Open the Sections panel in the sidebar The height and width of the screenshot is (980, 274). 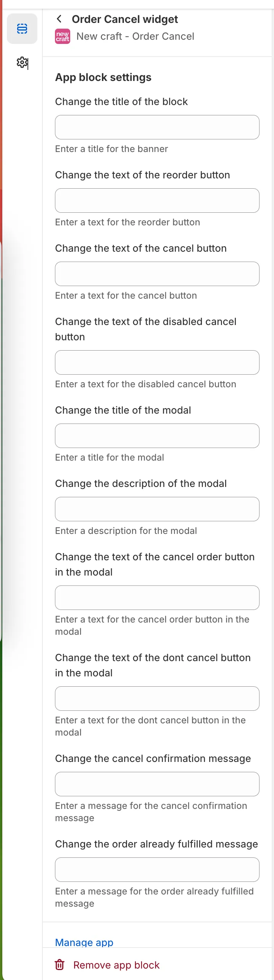coord(22,29)
